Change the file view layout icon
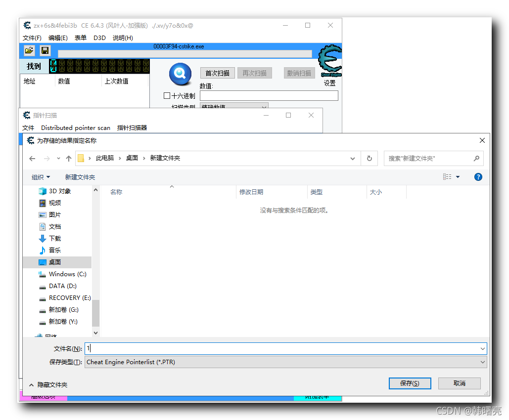Viewport: 509px width, 420px height. (x=447, y=177)
